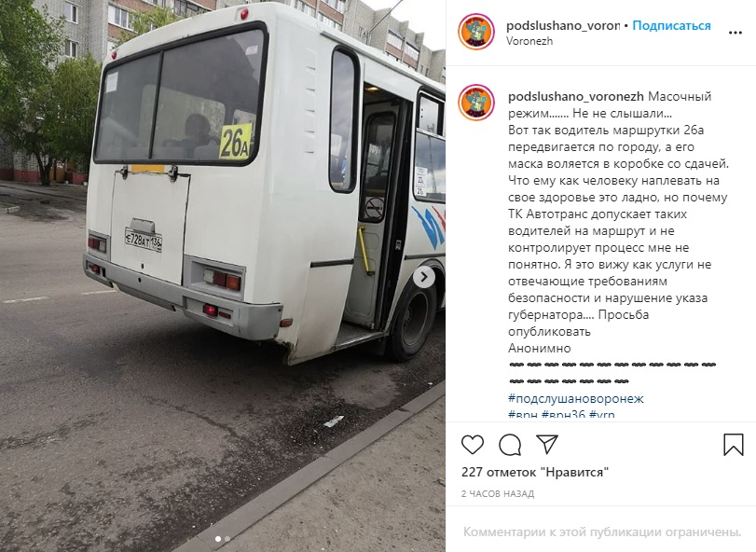Open the Voronezh location link
The height and width of the screenshot is (552, 756).
pyautogui.click(x=529, y=41)
